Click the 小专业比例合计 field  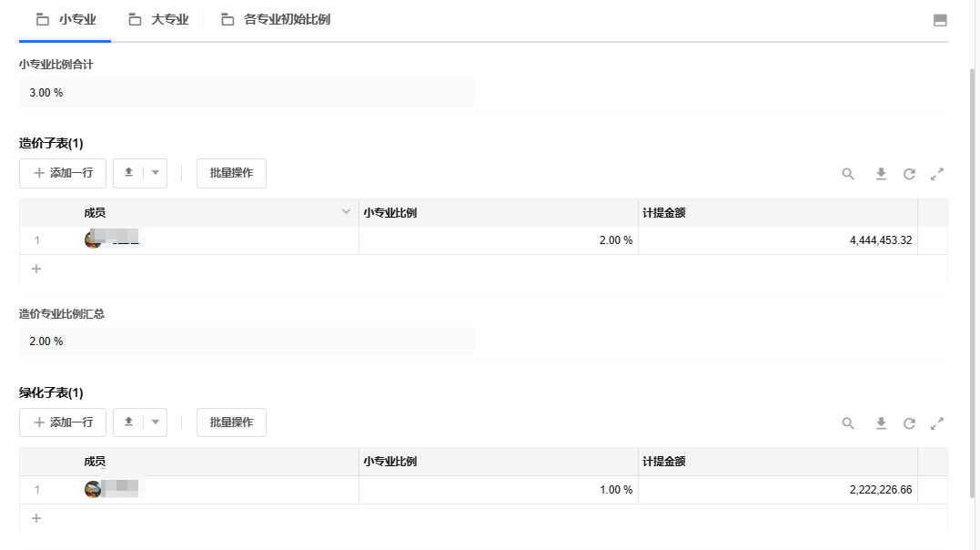246,93
